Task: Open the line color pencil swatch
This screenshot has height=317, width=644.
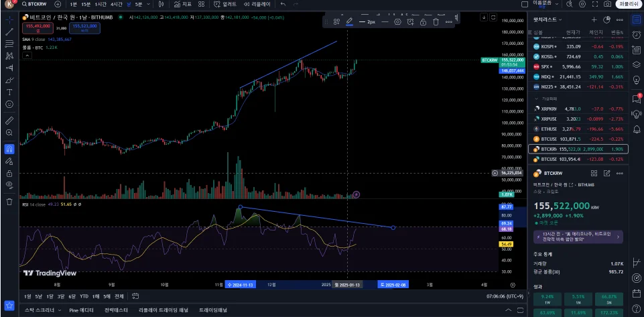Action: pyautogui.click(x=350, y=21)
